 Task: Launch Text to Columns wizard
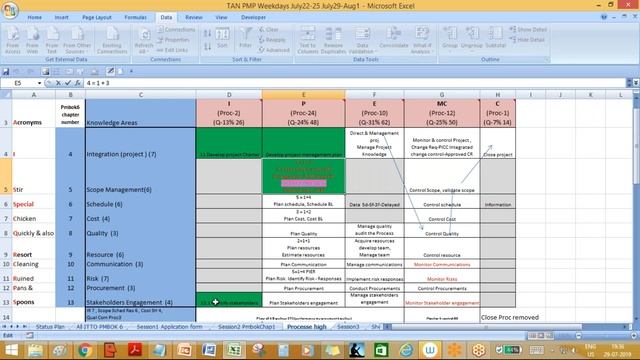click(308, 40)
